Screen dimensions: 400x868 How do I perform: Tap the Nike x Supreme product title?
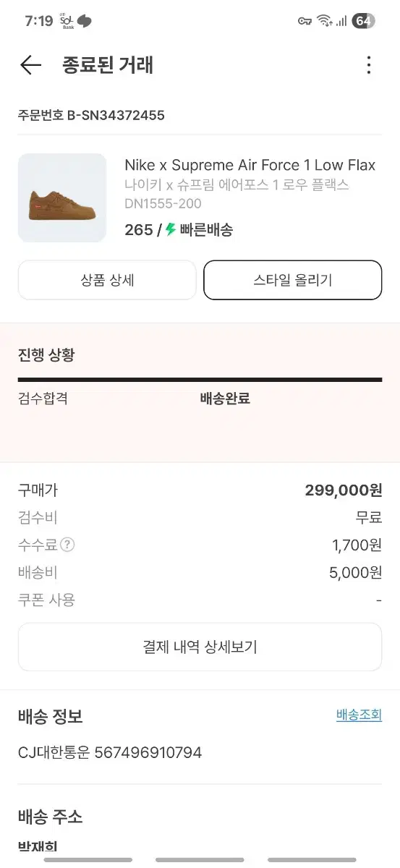250,165
